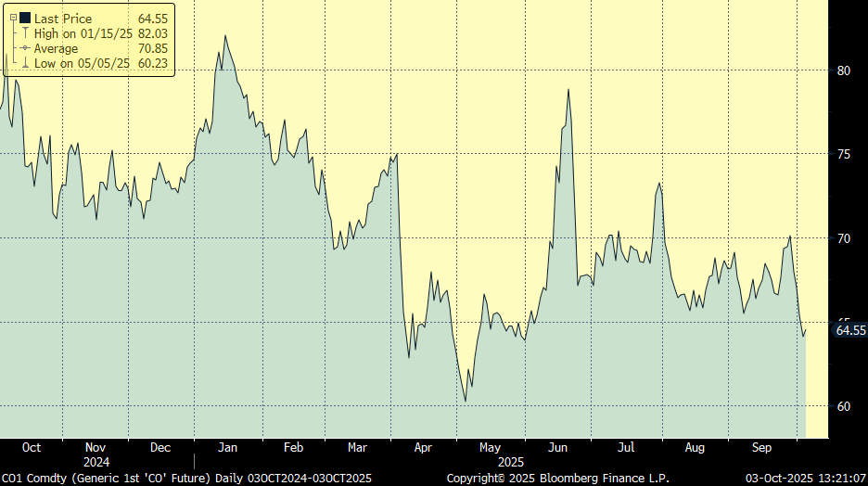Click the Jun label on the time axis
Image resolution: width=868 pixels, height=486 pixels.
click(x=559, y=448)
